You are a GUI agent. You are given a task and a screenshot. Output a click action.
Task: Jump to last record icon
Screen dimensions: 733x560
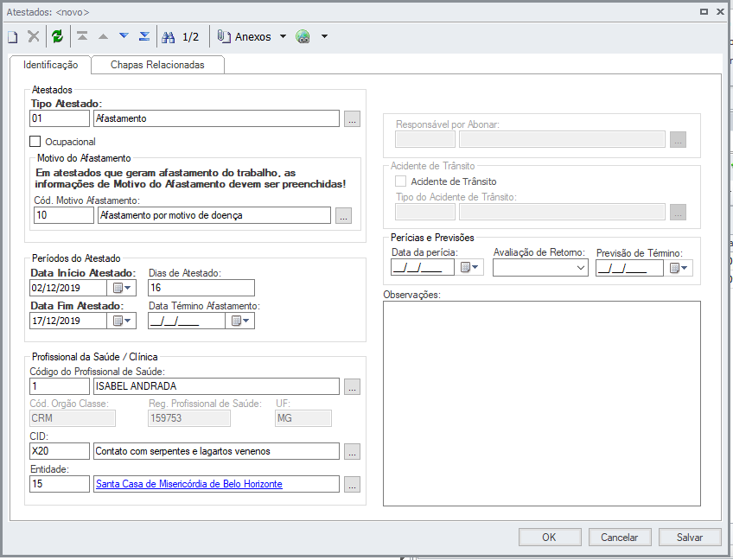coord(144,36)
